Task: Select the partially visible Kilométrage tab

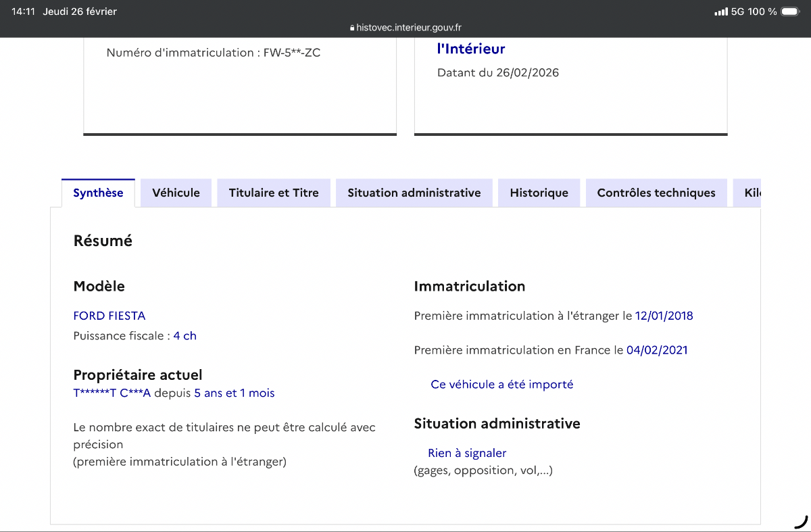Action: click(x=752, y=193)
